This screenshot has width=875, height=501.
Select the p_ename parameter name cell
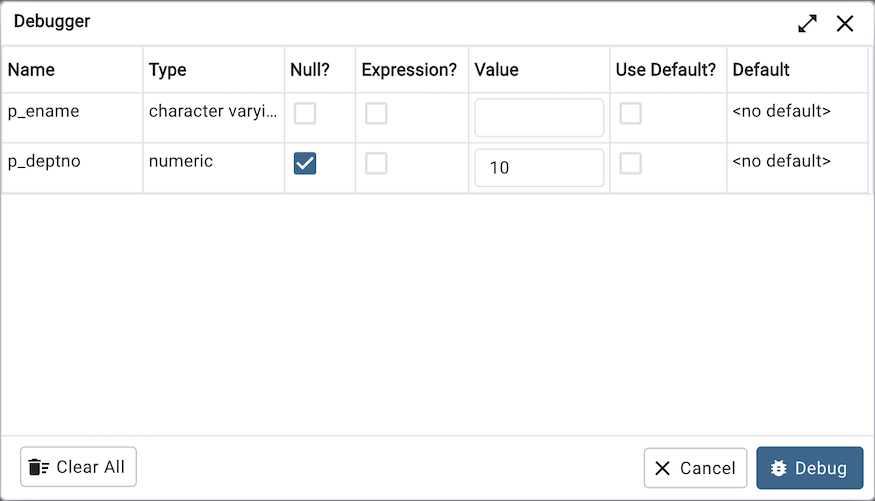[44, 112]
